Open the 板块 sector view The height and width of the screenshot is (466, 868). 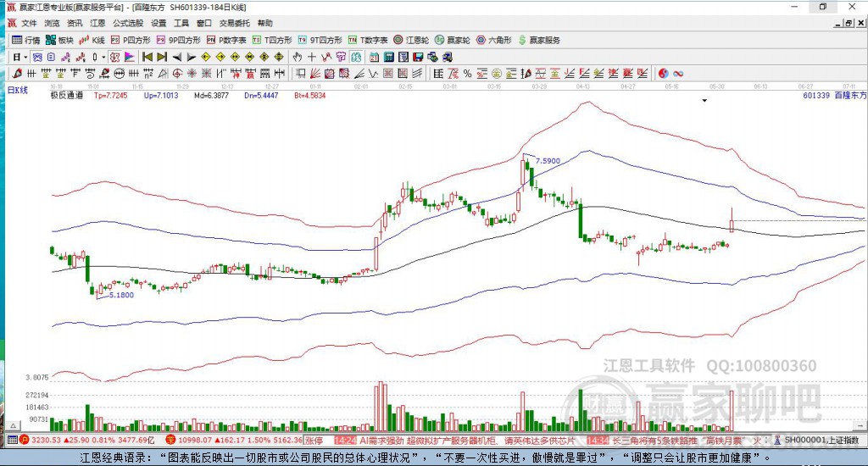click(x=59, y=40)
